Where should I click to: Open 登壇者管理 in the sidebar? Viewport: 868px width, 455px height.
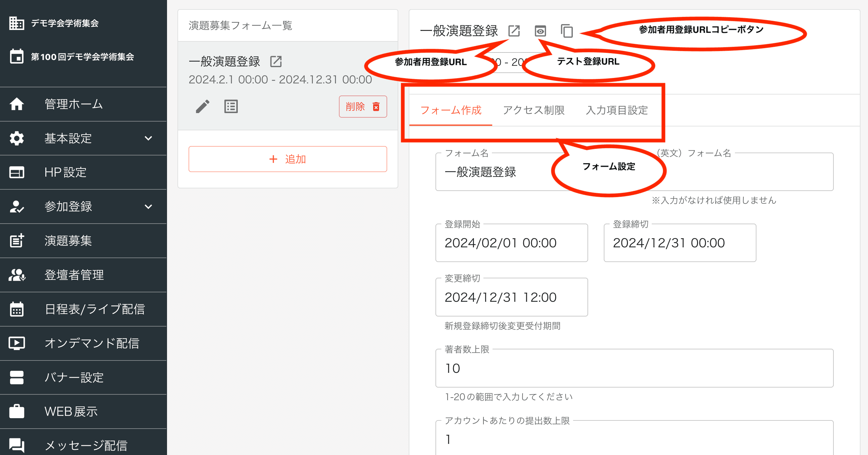pos(83,275)
